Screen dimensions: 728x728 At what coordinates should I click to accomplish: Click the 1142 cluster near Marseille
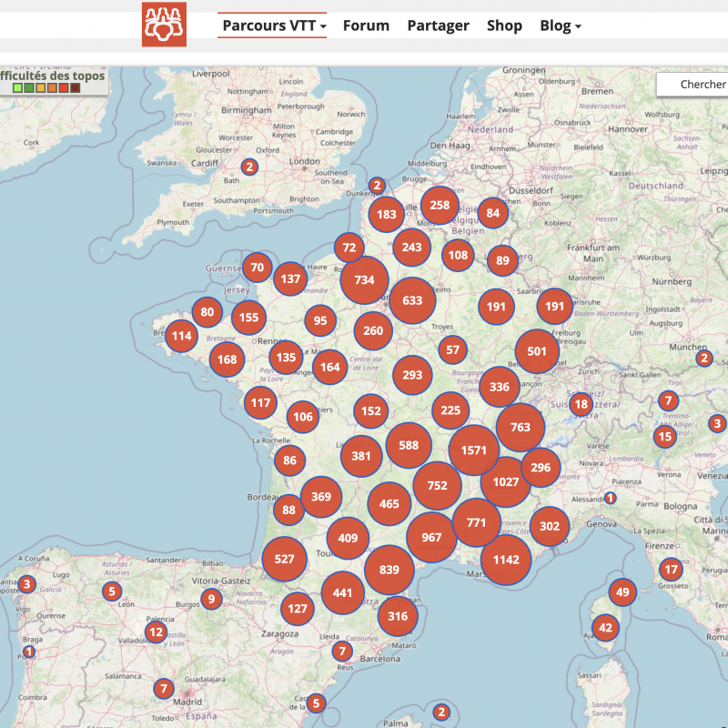tap(506, 560)
